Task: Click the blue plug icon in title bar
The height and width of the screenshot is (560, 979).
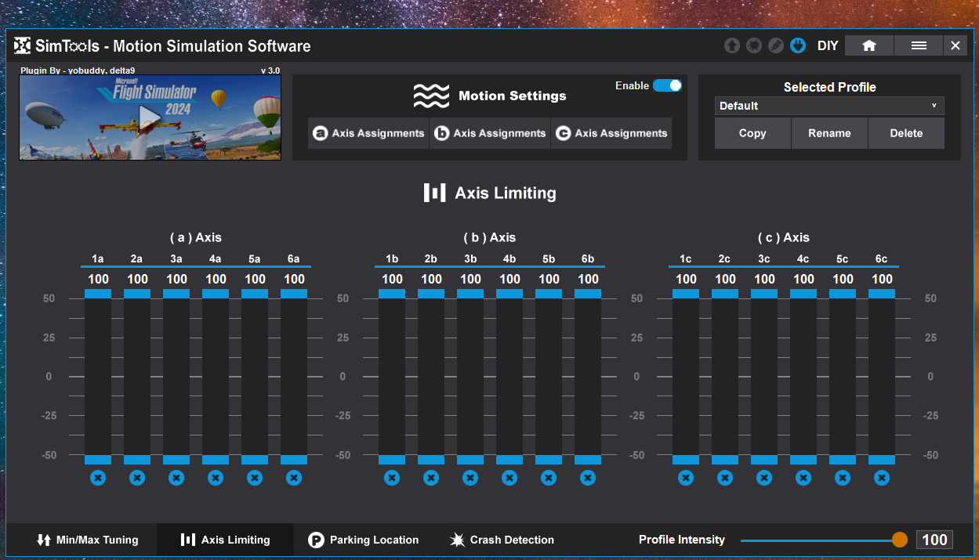Action: pyautogui.click(x=798, y=45)
